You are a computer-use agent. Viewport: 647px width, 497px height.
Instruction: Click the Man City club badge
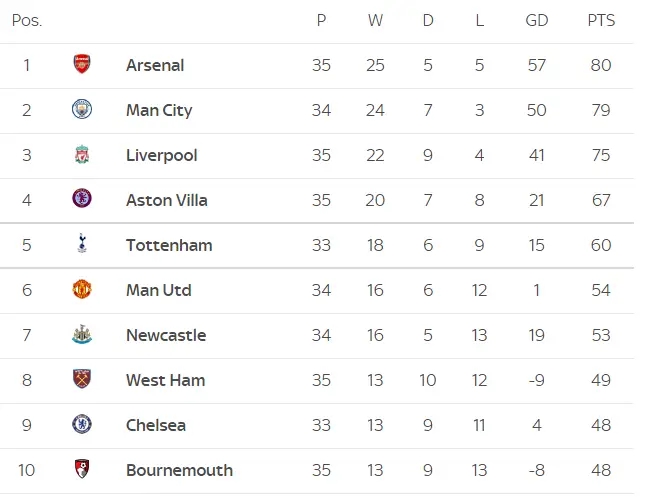[x=82, y=109]
